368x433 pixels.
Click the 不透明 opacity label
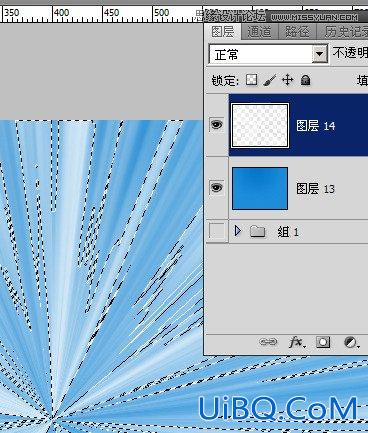[350, 53]
